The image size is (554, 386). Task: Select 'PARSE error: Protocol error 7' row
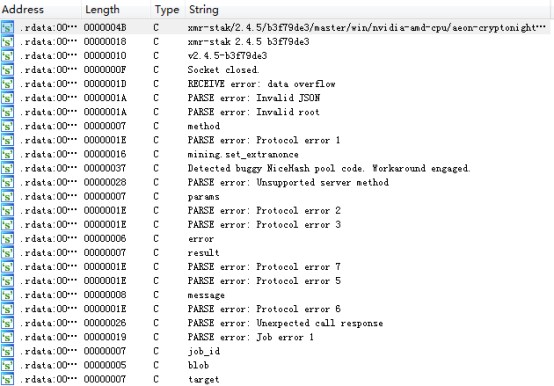click(x=276, y=267)
